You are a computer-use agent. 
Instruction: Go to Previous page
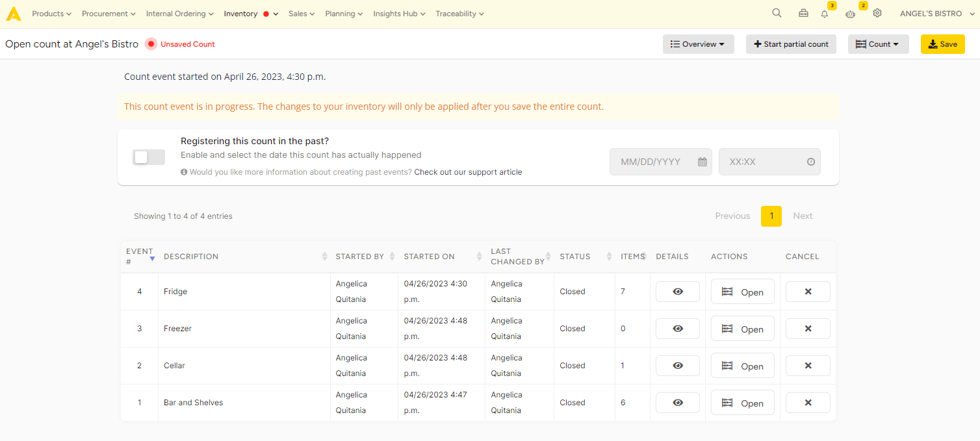pyautogui.click(x=732, y=216)
